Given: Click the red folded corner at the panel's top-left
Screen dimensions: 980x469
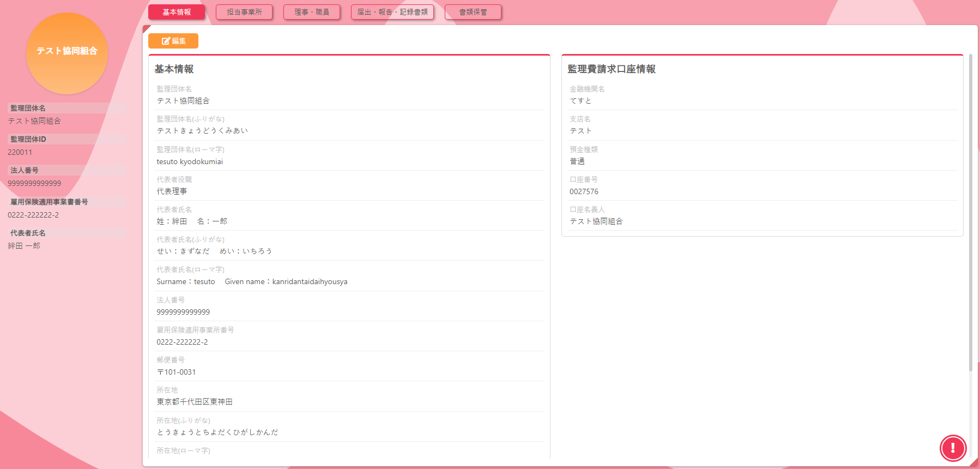Looking at the screenshot, I should tap(146, 28).
